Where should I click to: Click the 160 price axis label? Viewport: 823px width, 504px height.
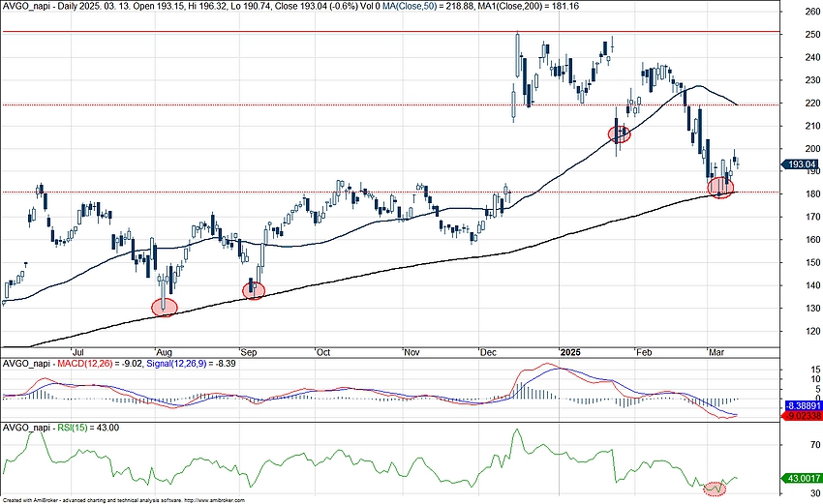point(812,240)
